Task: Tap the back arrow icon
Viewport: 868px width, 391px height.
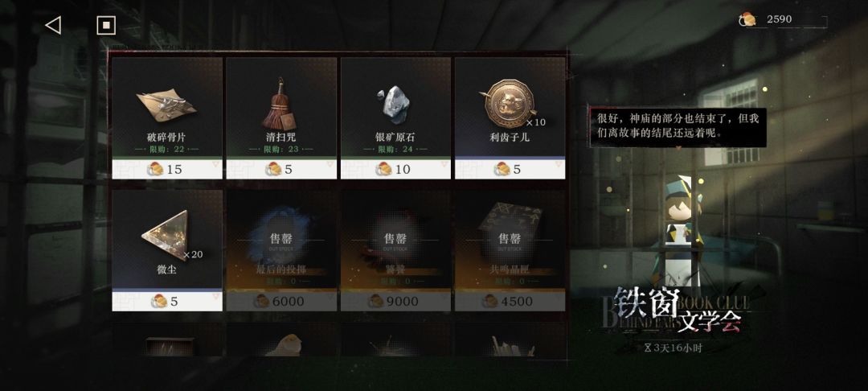Action: 52,25
